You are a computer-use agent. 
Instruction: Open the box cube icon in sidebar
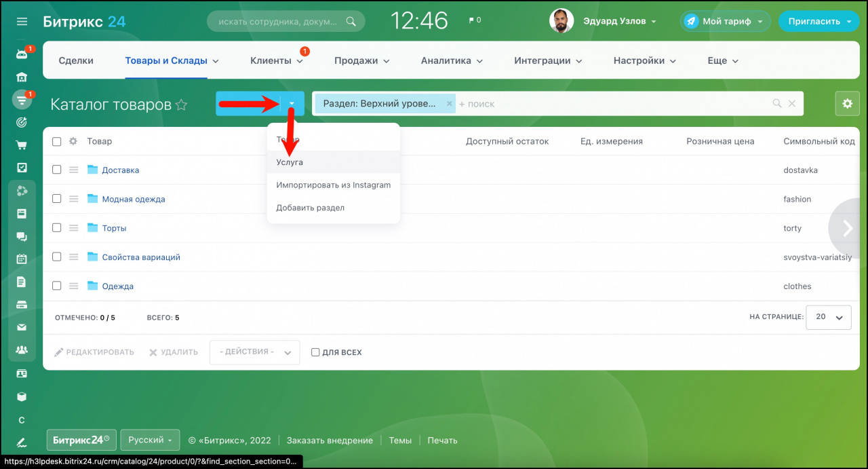(x=22, y=396)
